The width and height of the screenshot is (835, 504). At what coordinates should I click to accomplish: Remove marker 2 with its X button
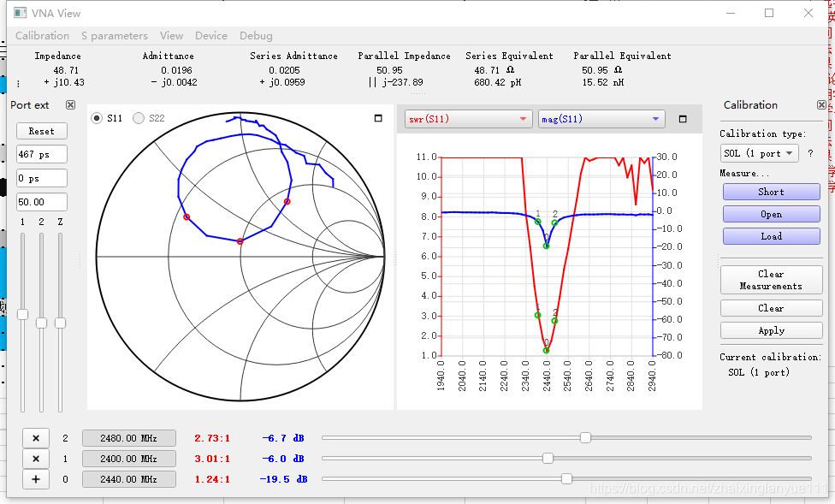click(x=36, y=438)
